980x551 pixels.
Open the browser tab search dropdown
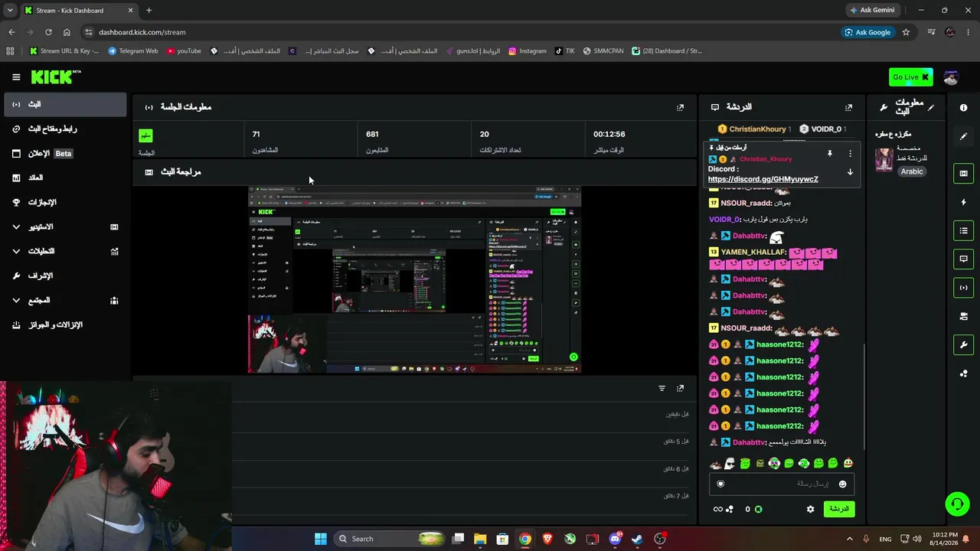point(10,10)
